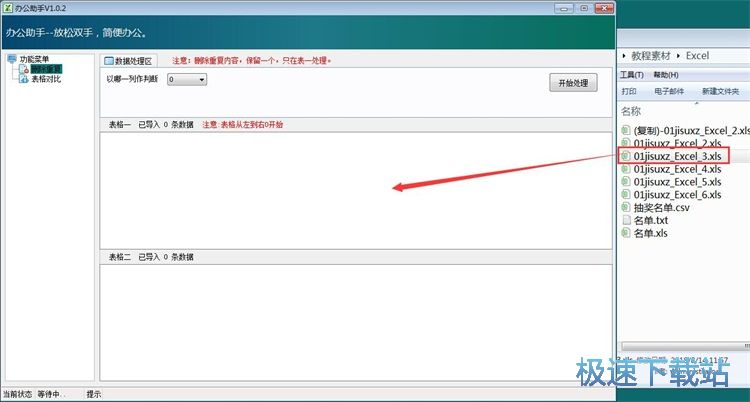Click the 开始处理 button
Screen dimensions: 750x402
click(x=573, y=83)
